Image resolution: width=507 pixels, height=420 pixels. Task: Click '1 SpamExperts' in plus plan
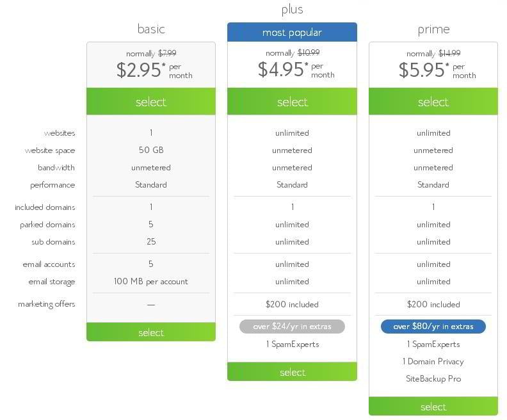(x=292, y=344)
